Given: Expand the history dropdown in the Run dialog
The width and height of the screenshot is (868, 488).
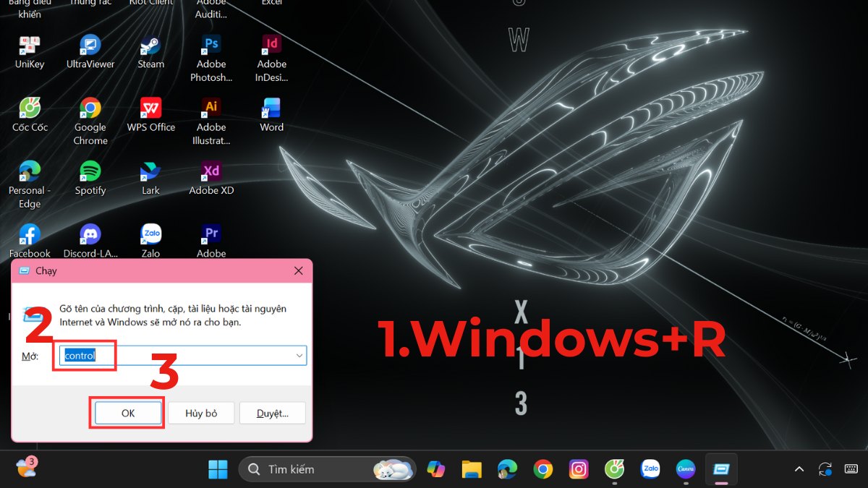Looking at the screenshot, I should [299, 355].
